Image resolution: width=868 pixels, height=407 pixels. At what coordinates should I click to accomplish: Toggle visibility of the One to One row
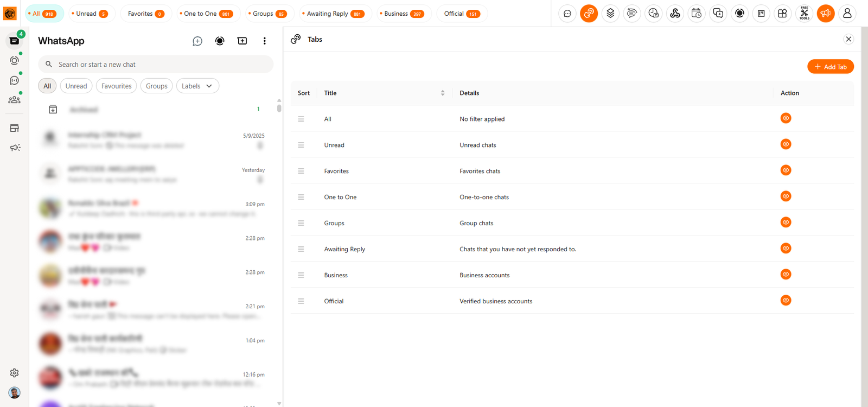(x=786, y=196)
